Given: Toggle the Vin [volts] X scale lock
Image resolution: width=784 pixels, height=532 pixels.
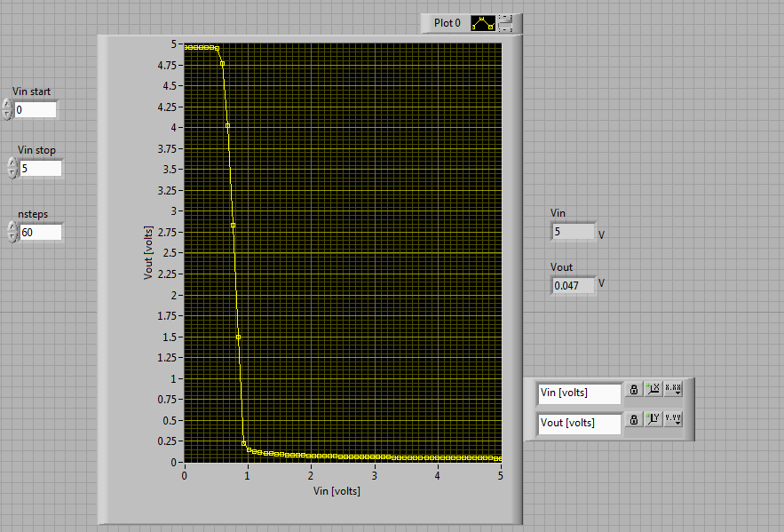Looking at the screenshot, I should [x=633, y=390].
